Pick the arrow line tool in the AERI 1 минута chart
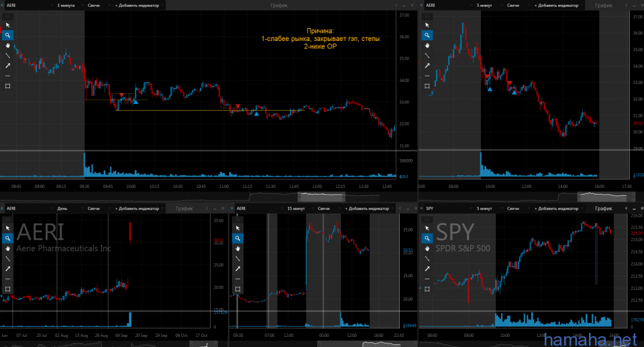The width and height of the screenshot is (644, 347). (7, 66)
